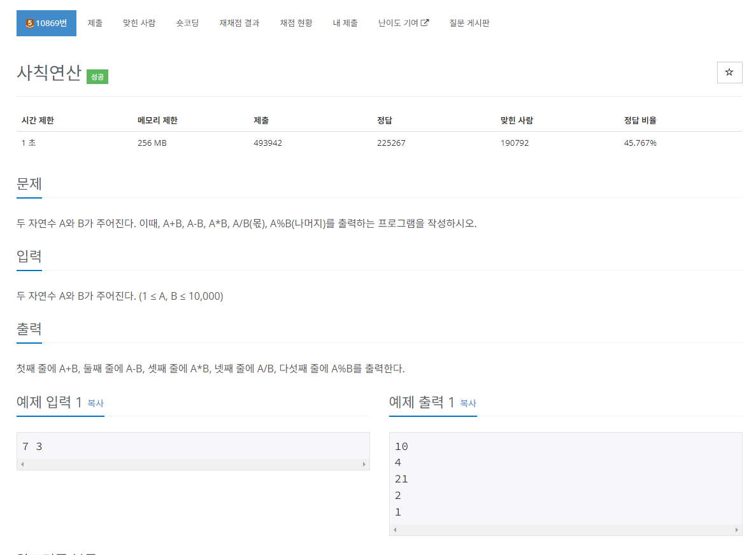Click the 시간 제한 column header
This screenshot has height=555, width=756.
(38, 120)
